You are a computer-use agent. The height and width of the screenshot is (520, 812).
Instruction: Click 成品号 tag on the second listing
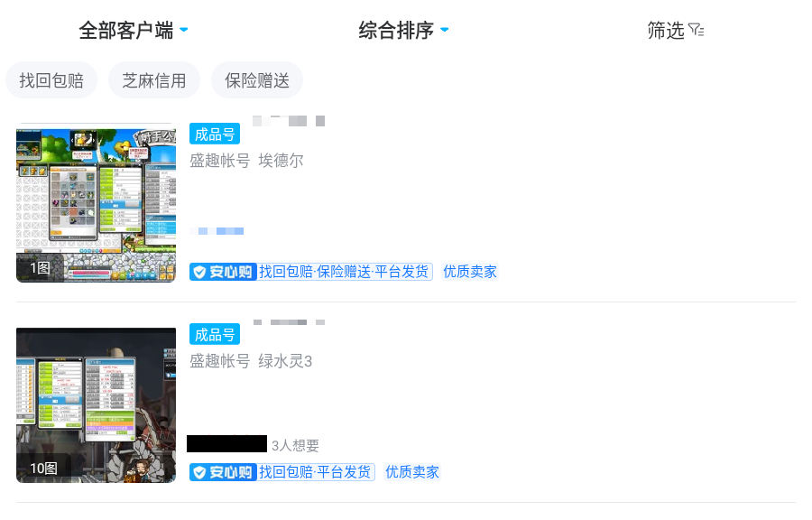click(x=215, y=335)
